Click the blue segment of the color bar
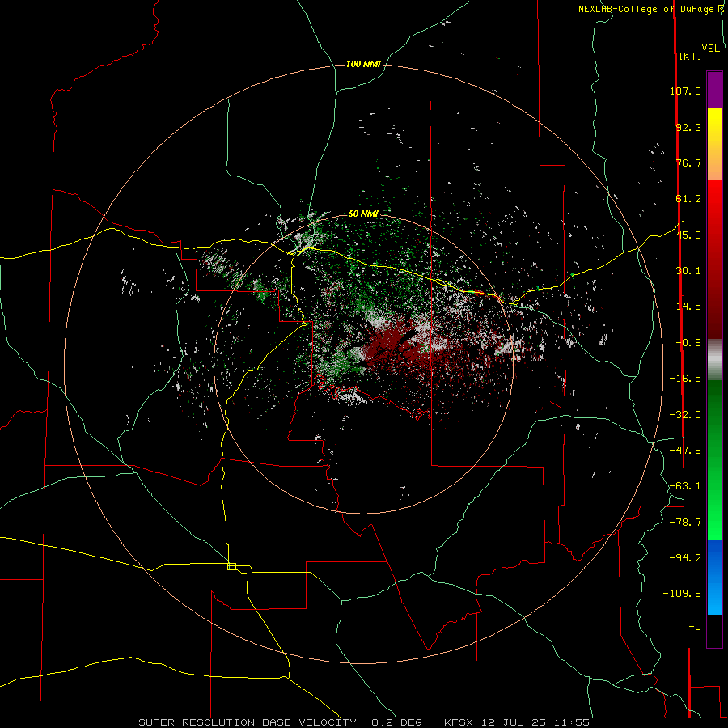 (x=714, y=577)
